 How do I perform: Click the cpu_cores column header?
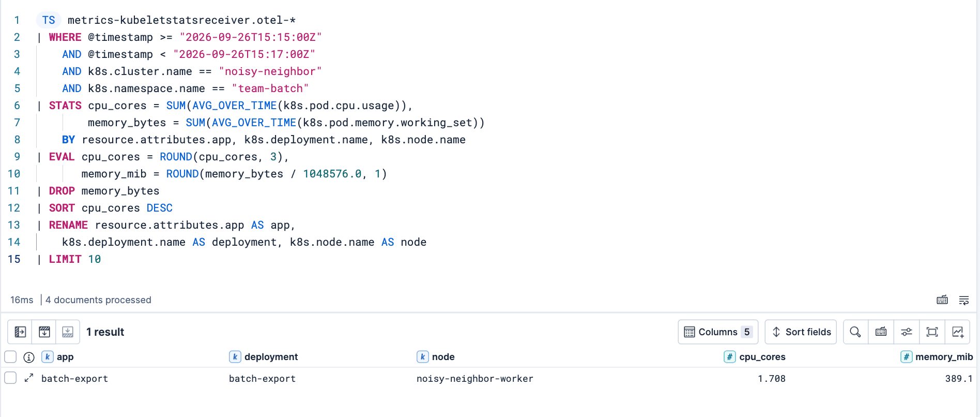pyautogui.click(x=762, y=357)
